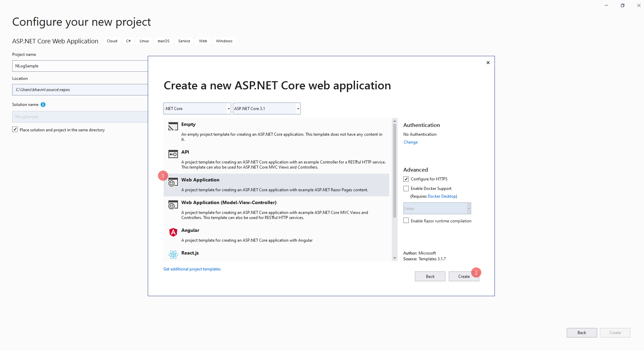Minimize the Visual Studio window
644x351 pixels.
pyautogui.click(x=606, y=5)
